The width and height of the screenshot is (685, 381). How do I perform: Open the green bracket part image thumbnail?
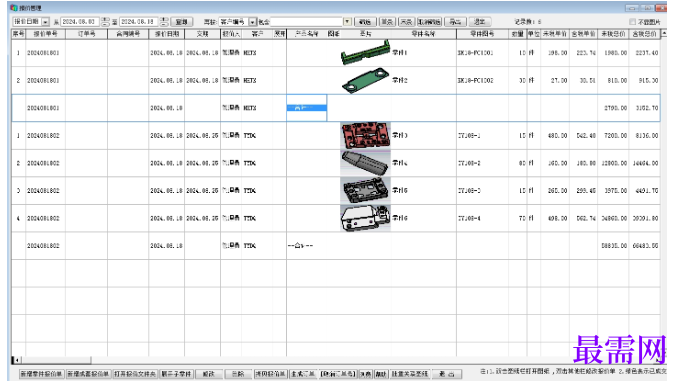click(365, 53)
